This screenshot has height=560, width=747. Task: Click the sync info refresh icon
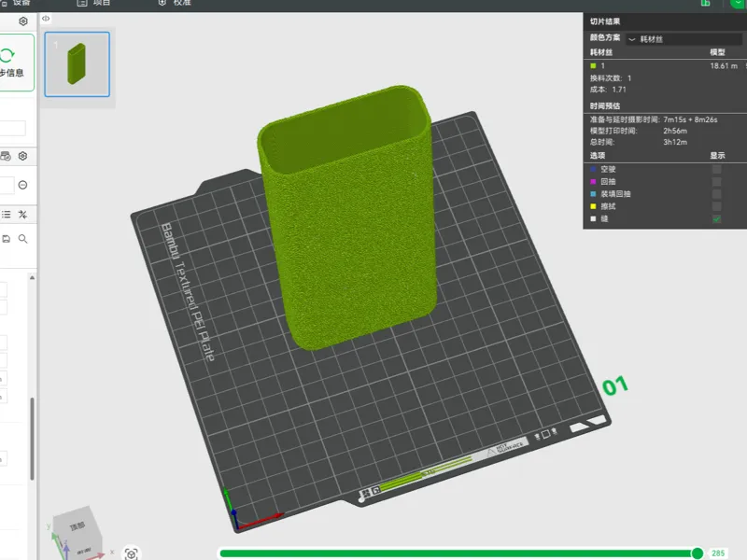pos(7,55)
